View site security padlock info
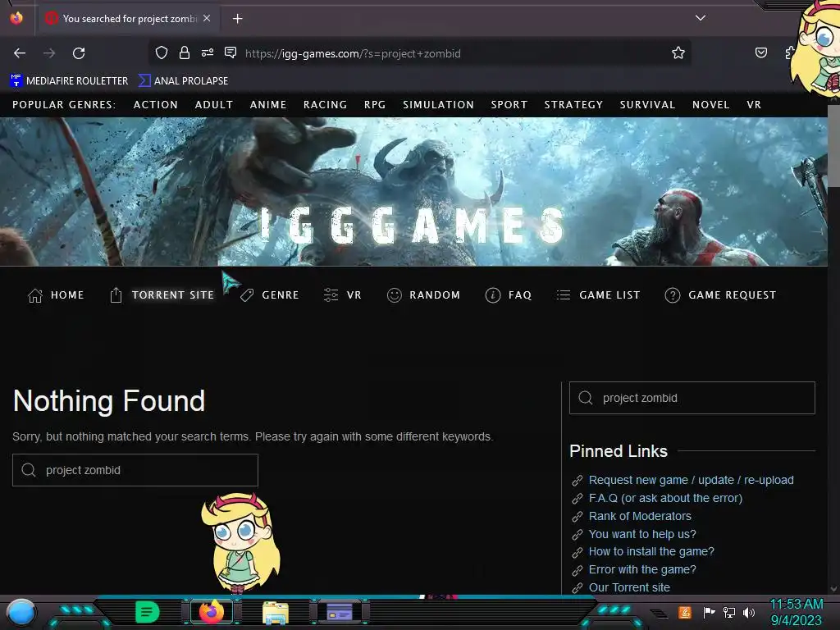 tap(185, 52)
